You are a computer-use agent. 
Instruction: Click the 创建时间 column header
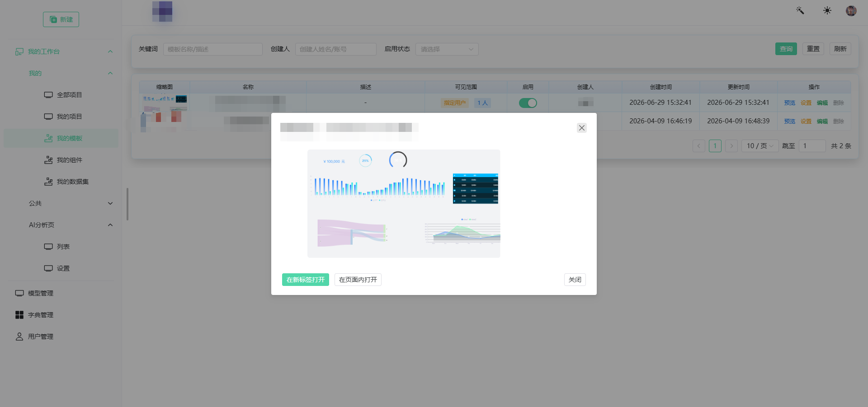[x=661, y=87]
